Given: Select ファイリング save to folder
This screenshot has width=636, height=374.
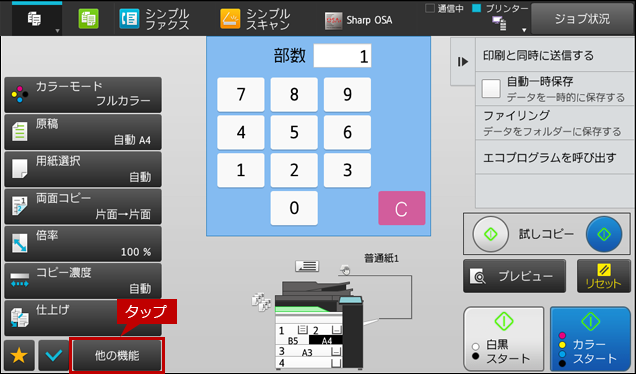Looking at the screenshot, I should pos(554,123).
